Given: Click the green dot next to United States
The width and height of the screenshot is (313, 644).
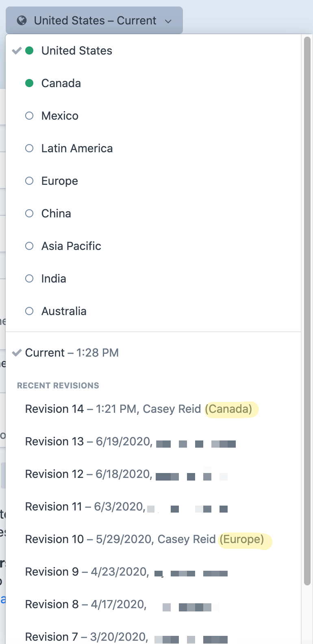Looking at the screenshot, I should pyautogui.click(x=29, y=50).
